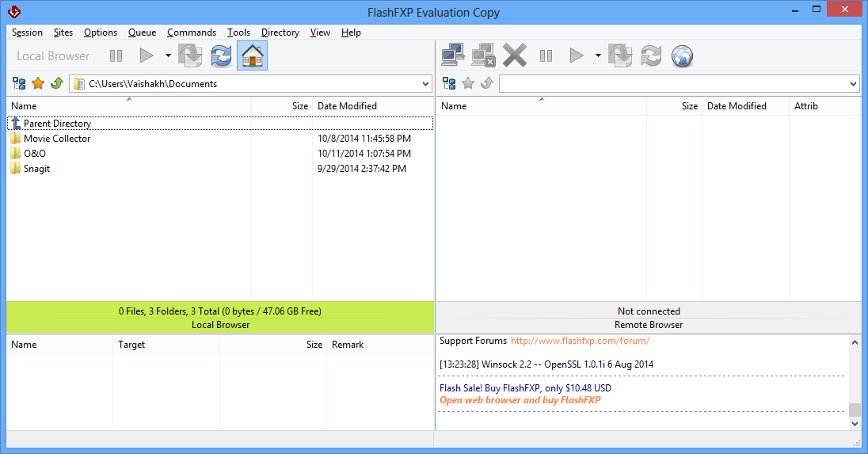This screenshot has height=454, width=868.
Task: Pause remote transfer with pause icon
Action: 546,56
